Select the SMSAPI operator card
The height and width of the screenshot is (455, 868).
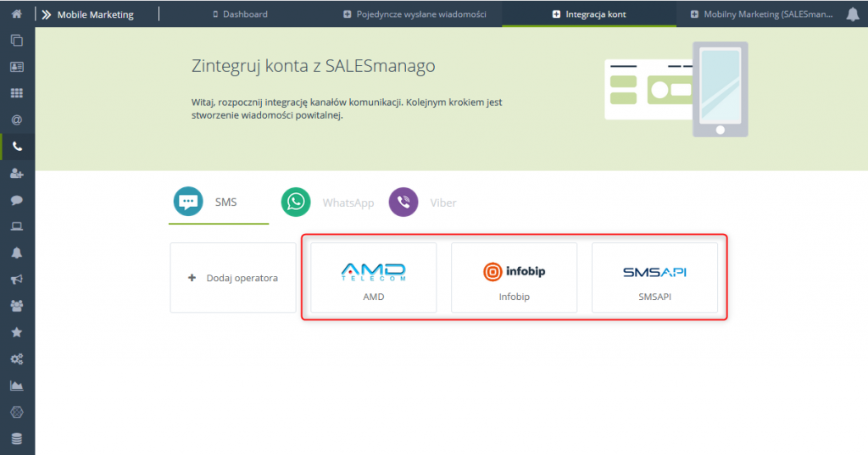point(655,278)
